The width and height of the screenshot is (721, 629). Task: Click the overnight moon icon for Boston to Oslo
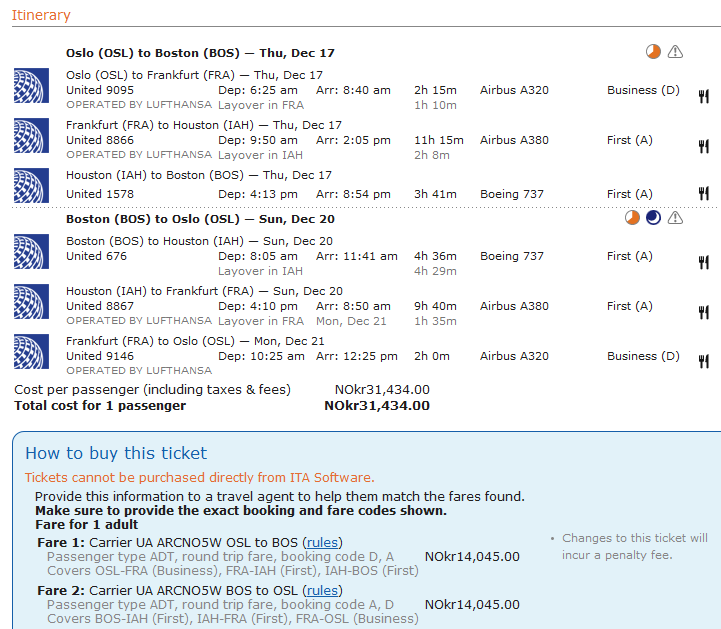(653, 218)
